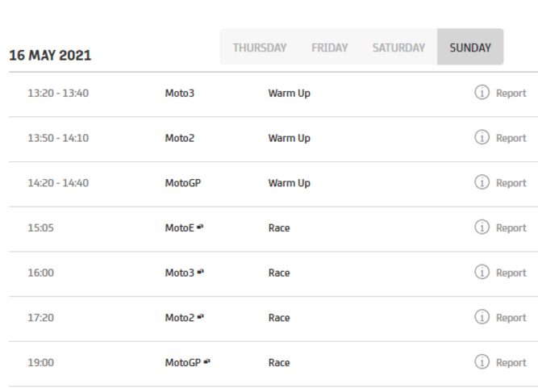
Task: View the Report for MotoGP Warm Up
Action: click(511, 183)
